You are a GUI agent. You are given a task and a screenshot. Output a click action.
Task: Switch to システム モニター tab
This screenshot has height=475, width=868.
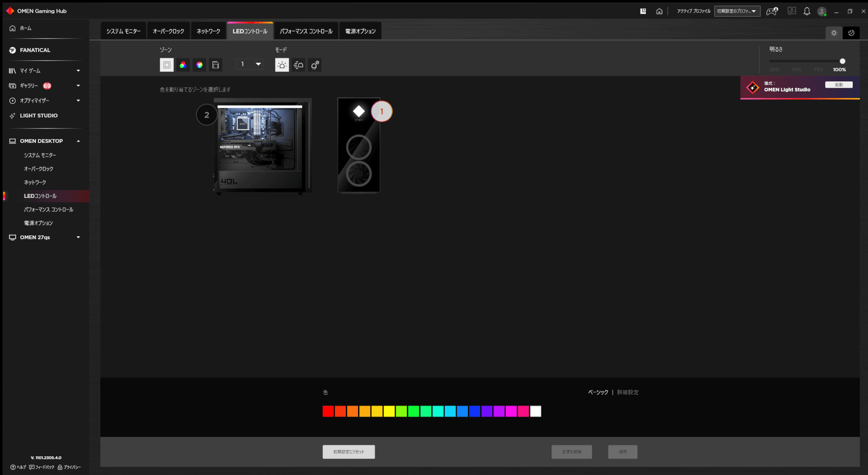[123, 31]
